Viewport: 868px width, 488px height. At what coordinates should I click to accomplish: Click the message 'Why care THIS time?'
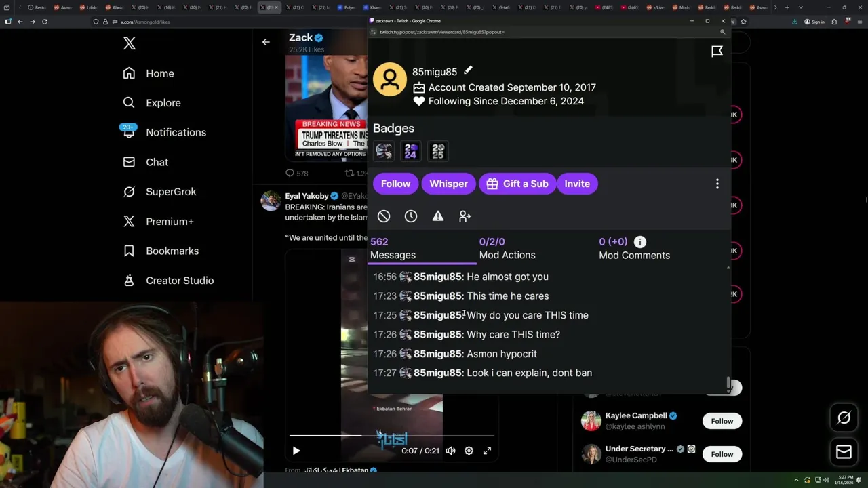(513, 335)
